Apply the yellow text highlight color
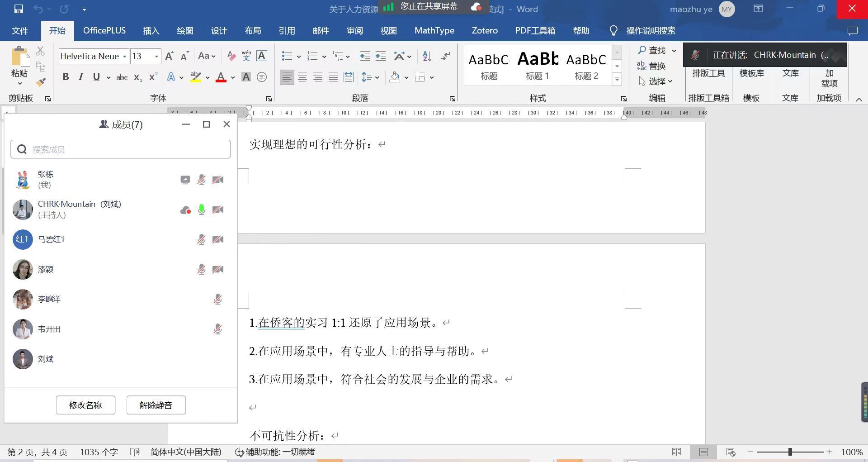Viewport: 868px width, 462px height. 196,77
